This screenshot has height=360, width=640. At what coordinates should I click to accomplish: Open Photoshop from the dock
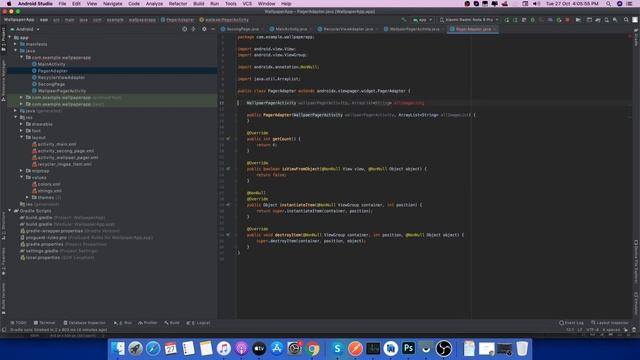click(408, 349)
